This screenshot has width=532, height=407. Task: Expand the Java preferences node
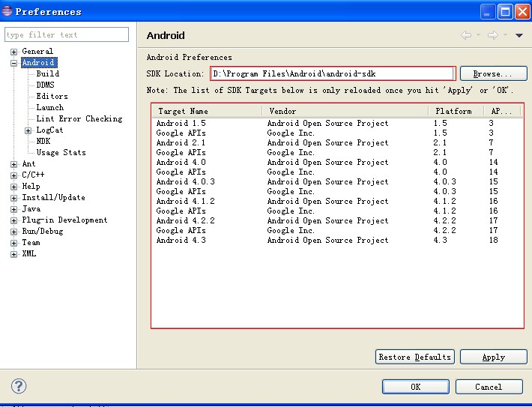point(13,209)
